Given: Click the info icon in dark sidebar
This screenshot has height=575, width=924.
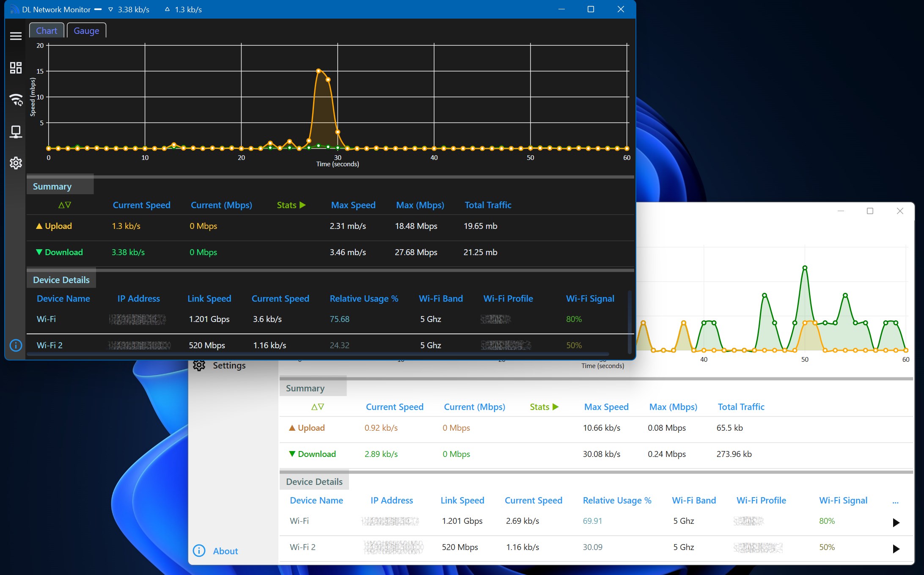Looking at the screenshot, I should tap(16, 345).
